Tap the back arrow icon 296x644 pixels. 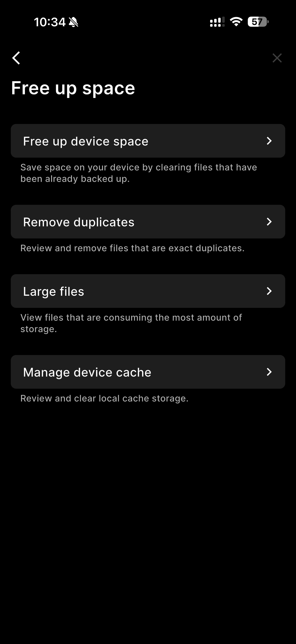pos(16,58)
